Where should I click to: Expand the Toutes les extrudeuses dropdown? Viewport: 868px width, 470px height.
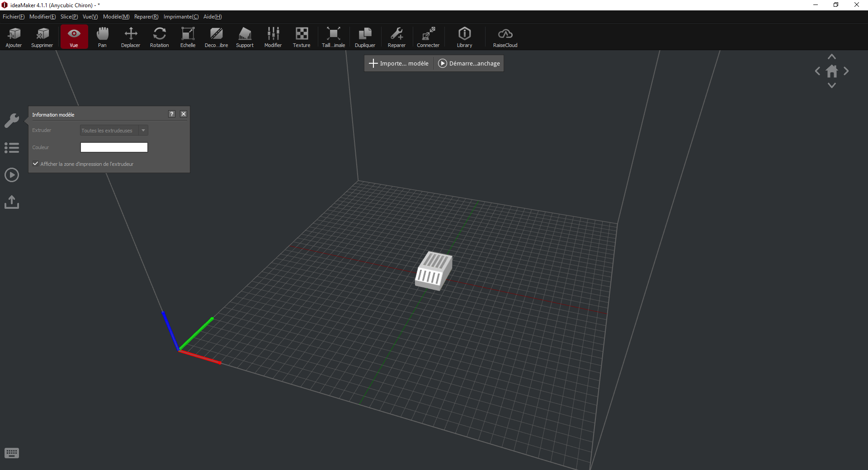114,131
